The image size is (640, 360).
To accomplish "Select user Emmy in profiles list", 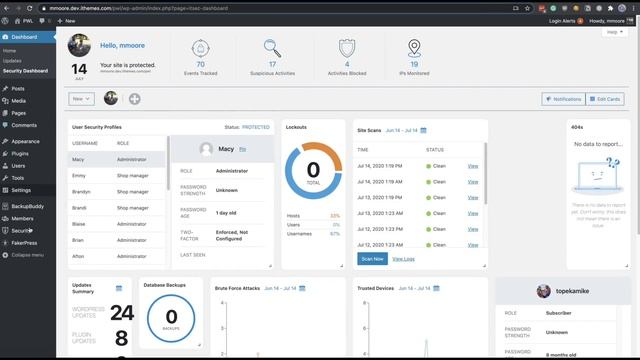I will [x=117, y=176].
